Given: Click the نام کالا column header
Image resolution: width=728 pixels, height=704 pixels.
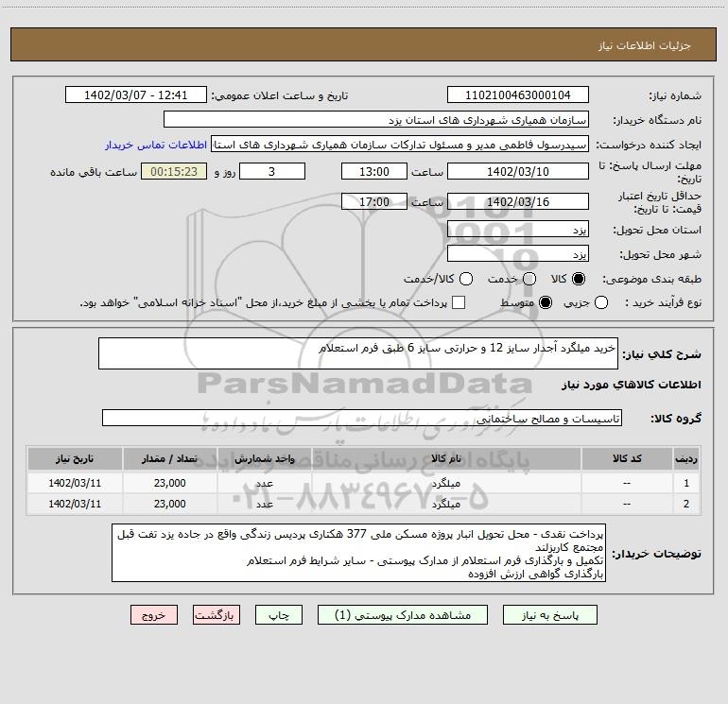Looking at the screenshot, I should (446, 459).
